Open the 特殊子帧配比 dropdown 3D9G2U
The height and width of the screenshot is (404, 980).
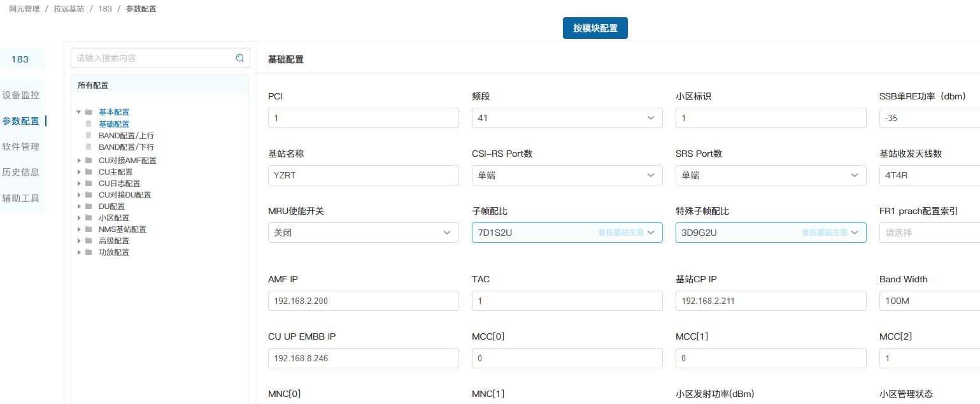coord(771,233)
